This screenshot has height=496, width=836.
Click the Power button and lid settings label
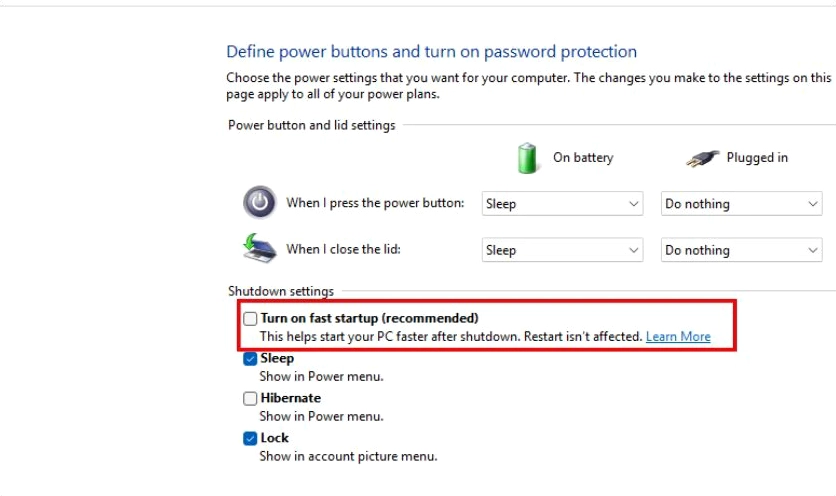click(312, 125)
